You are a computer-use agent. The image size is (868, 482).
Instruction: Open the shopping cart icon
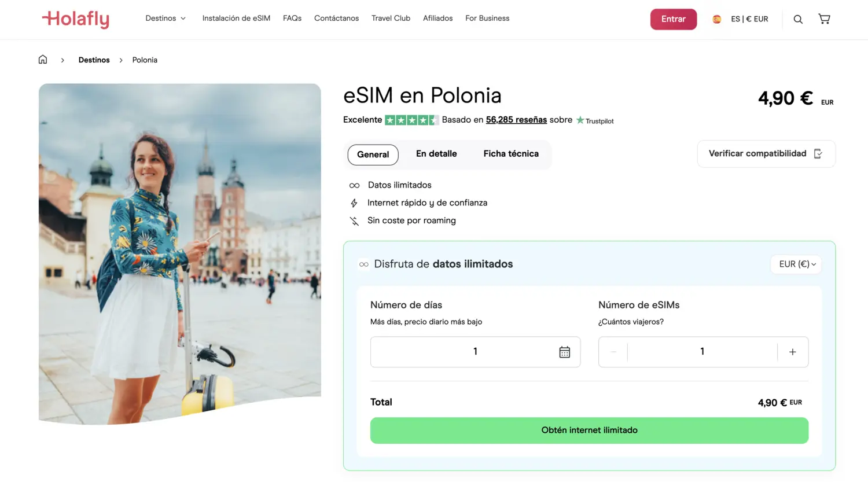(824, 19)
